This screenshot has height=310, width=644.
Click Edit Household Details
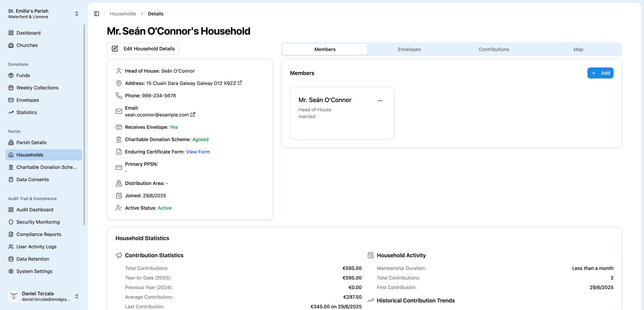pos(143,49)
